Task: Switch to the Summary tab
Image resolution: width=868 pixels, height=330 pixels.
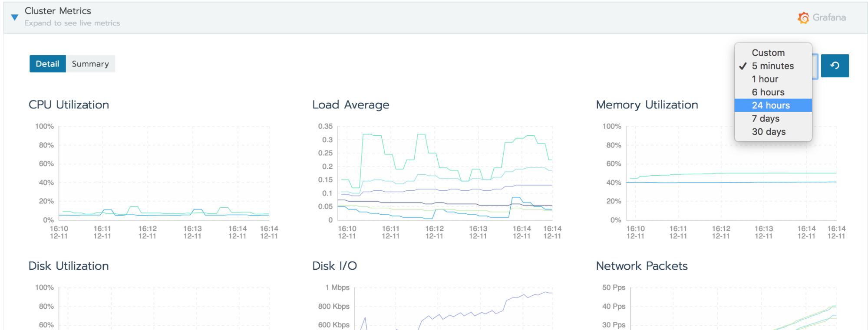Action: pos(90,64)
